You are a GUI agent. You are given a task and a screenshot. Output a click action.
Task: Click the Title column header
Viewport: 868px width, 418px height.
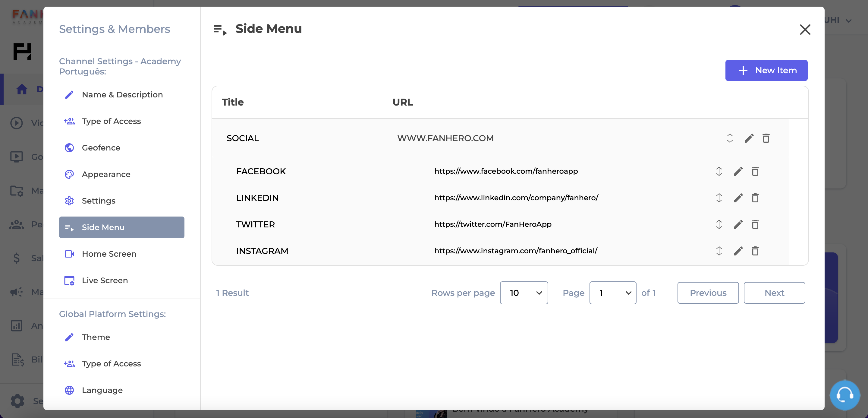coord(232,102)
